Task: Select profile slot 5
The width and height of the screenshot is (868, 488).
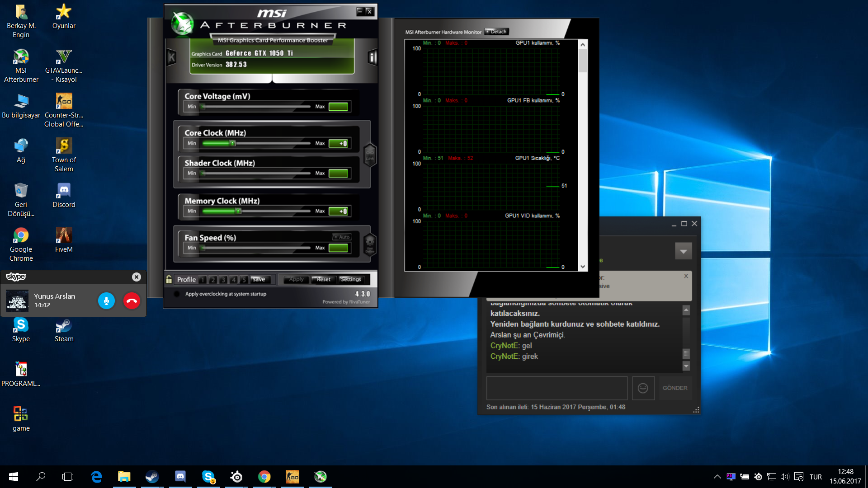Action: 244,280
